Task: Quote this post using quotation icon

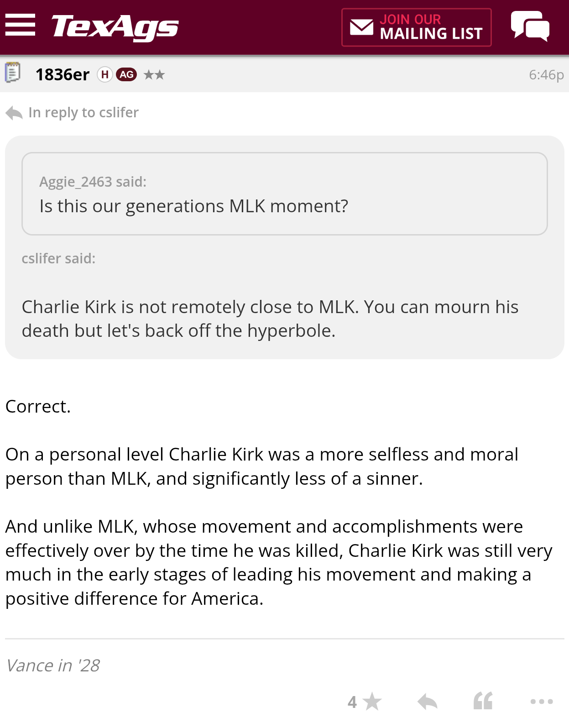Action: point(483,701)
